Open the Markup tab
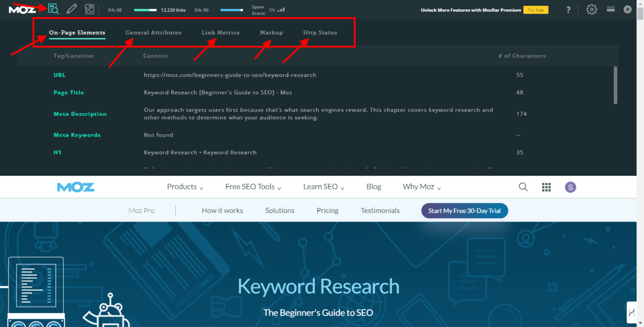 click(272, 33)
